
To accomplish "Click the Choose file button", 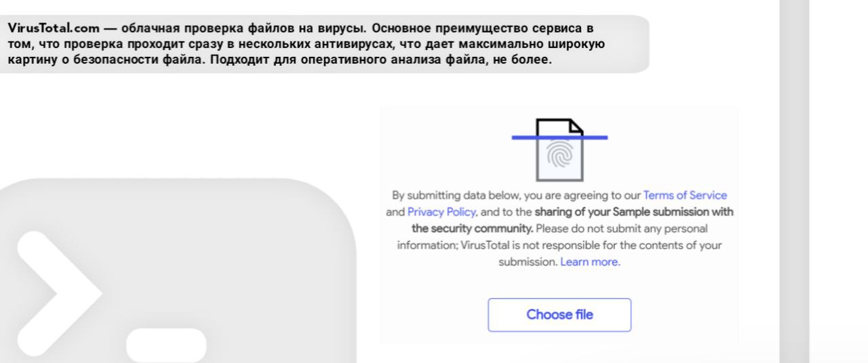I will point(559,315).
